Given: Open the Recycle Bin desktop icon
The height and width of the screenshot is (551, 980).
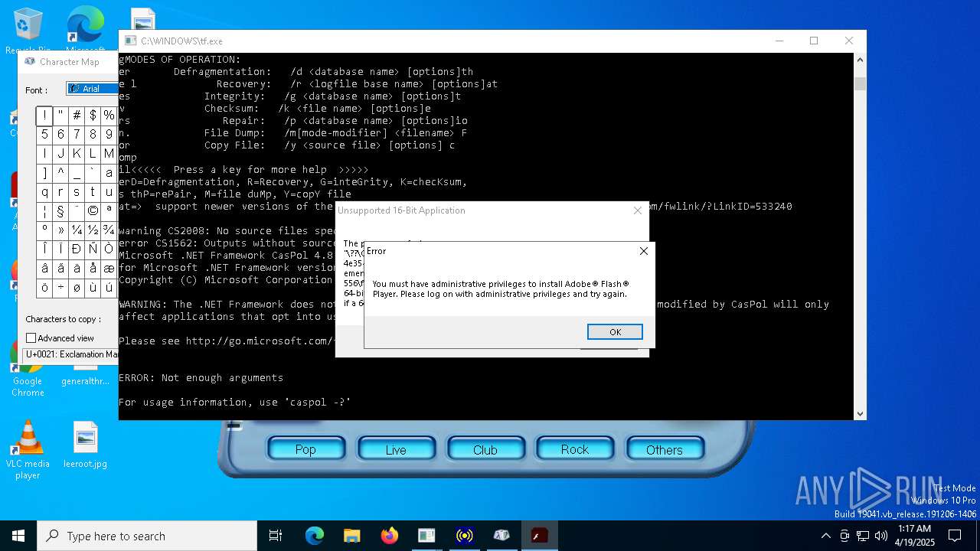Looking at the screenshot, I should [x=28, y=31].
